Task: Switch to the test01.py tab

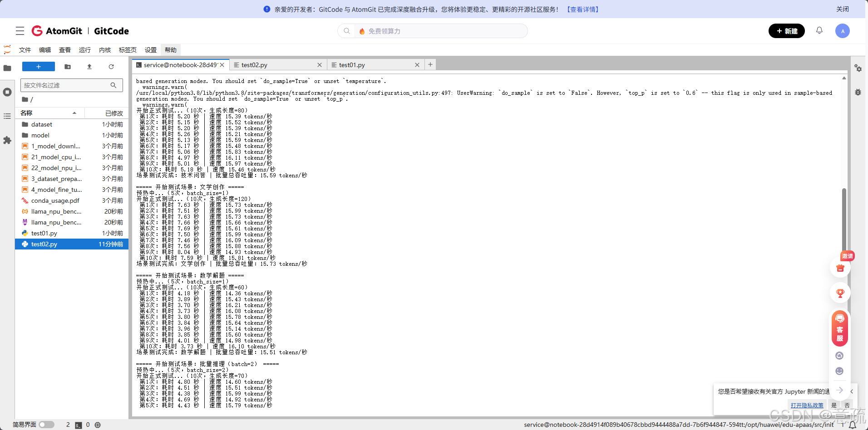Action: (375, 65)
